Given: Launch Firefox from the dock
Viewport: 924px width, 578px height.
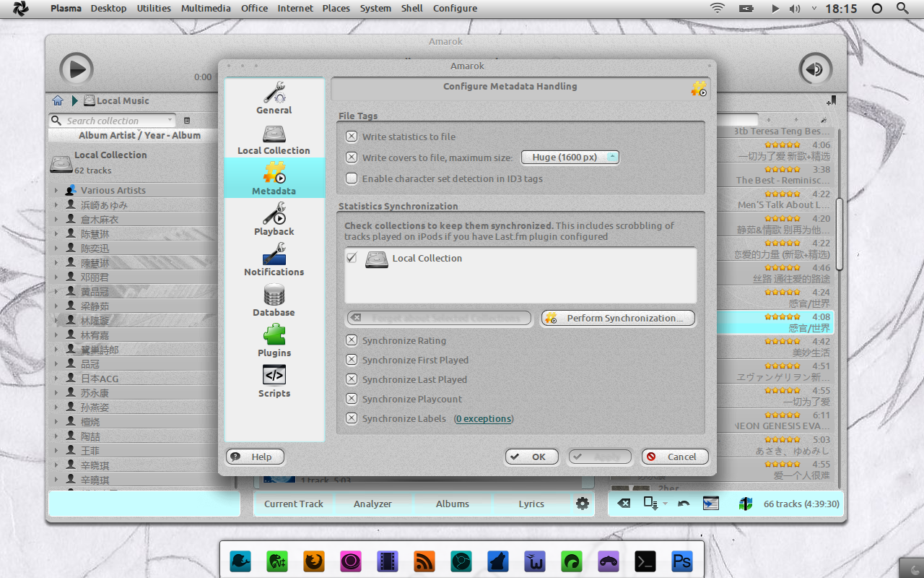Looking at the screenshot, I should pyautogui.click(x=314, y=561).
